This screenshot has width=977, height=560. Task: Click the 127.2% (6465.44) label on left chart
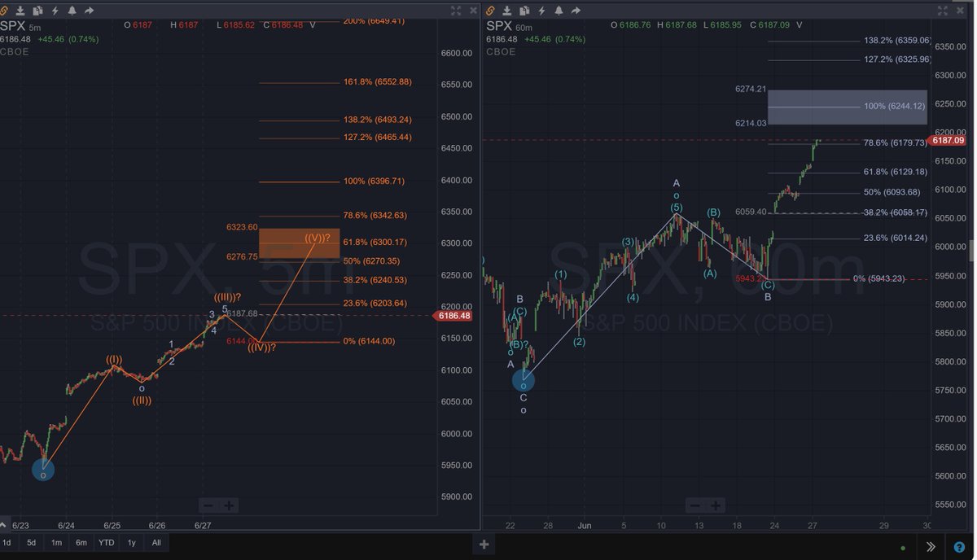pos(378,138)
